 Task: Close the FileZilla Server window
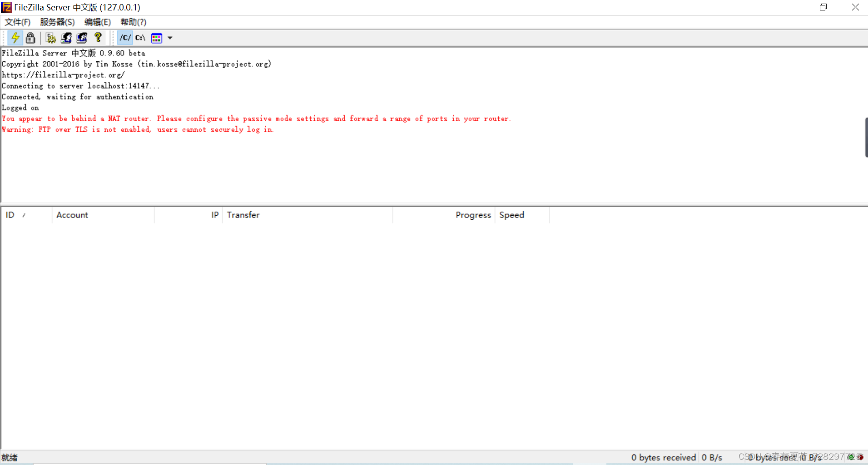[x=855, y=7]
